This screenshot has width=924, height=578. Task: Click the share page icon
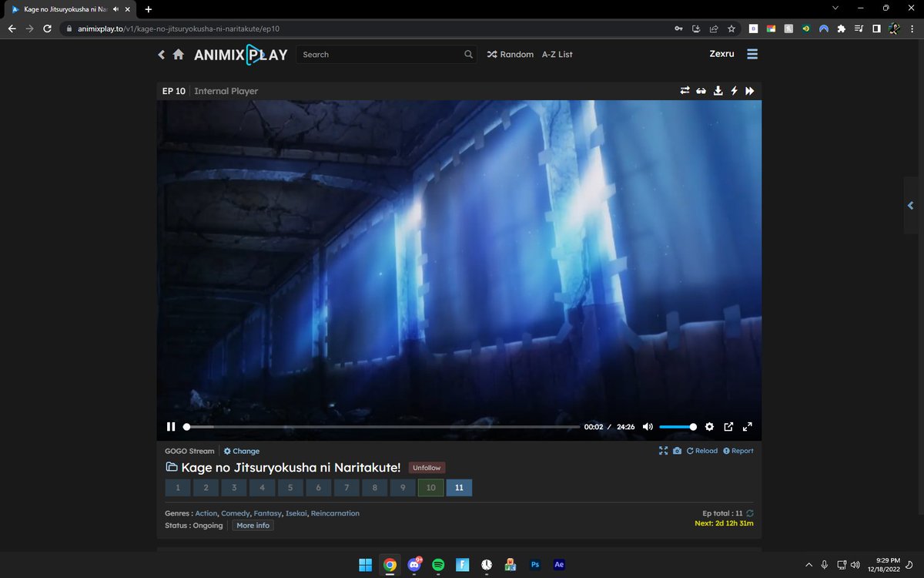(714, 29)
